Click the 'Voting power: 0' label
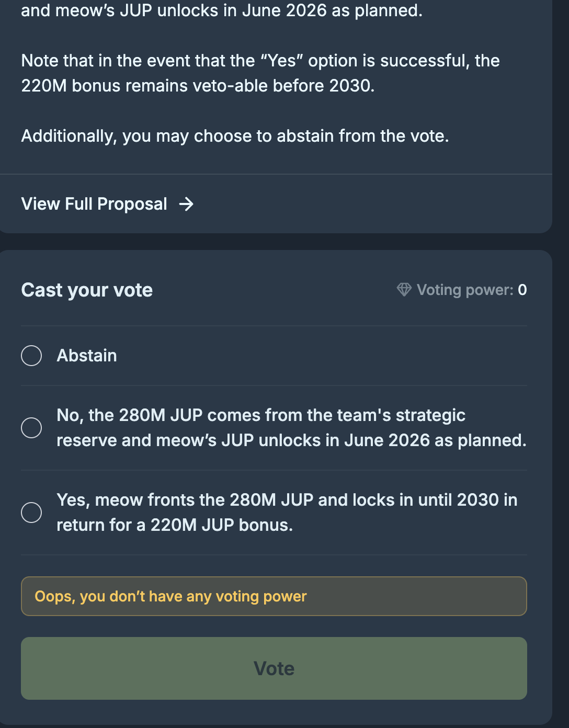This screenshot has height=728, width=569. click(464, 290)
